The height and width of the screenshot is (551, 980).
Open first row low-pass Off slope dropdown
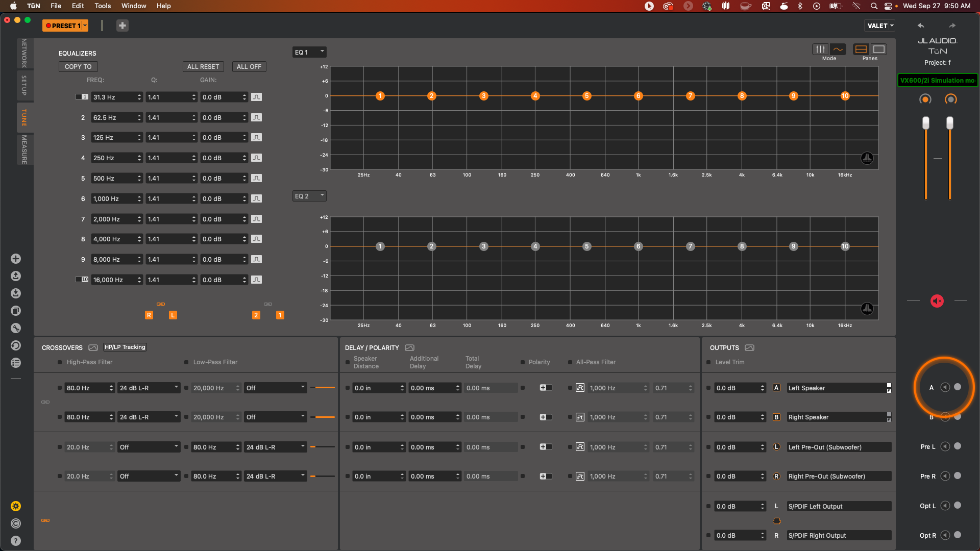pyautogui.click(x=276, y=388)
